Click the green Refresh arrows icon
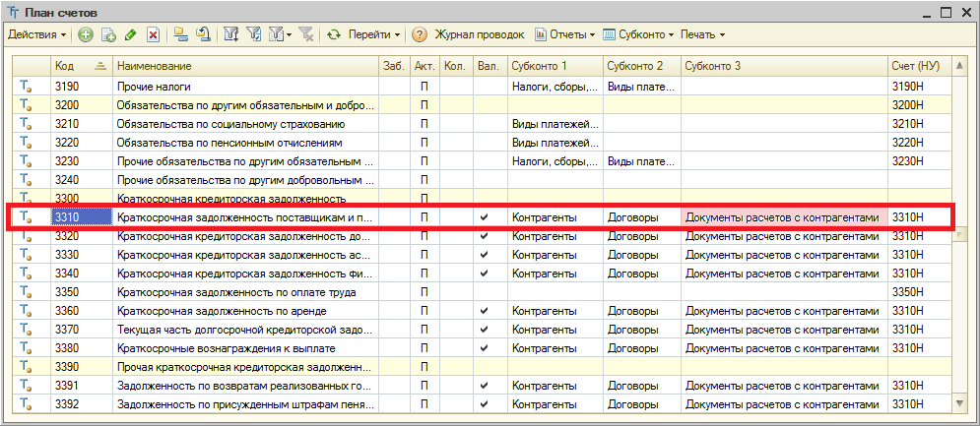Screen dimensions: 980x426 pyautogui.click(x=334, y=34)
